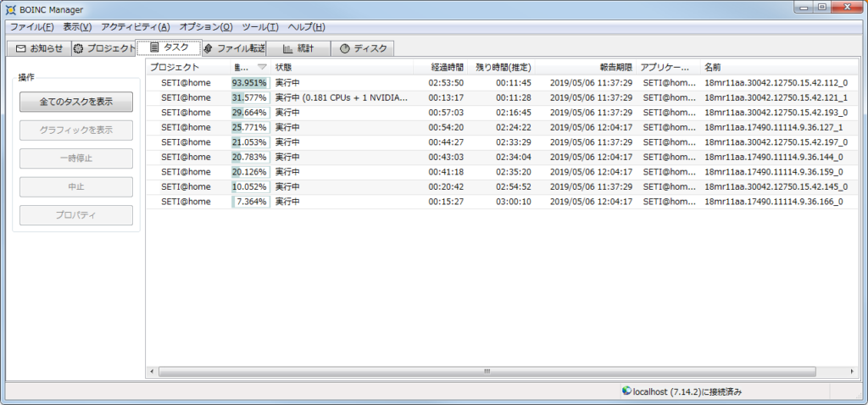The image size is (868, 405).
Task: Click the horizontal scrollbar's right arrow
Action: coord(854,371)
